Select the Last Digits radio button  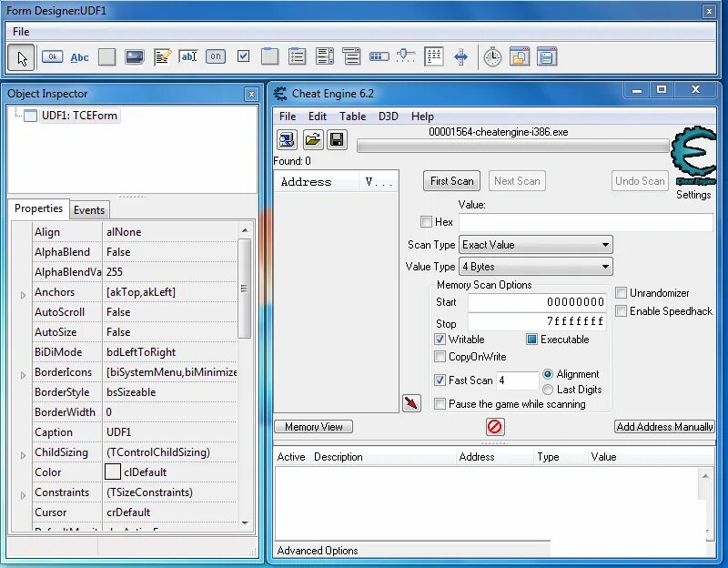pos(548,390)
